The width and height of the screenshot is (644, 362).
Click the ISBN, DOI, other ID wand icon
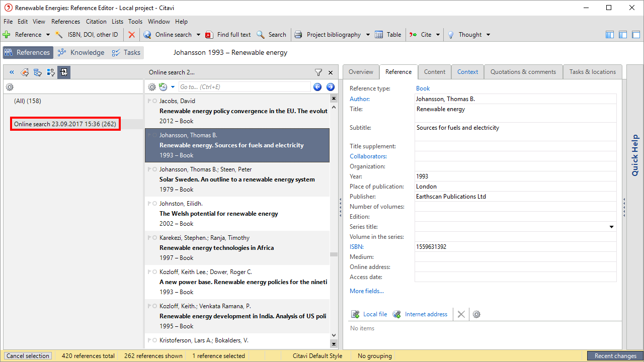click(59, 35)
